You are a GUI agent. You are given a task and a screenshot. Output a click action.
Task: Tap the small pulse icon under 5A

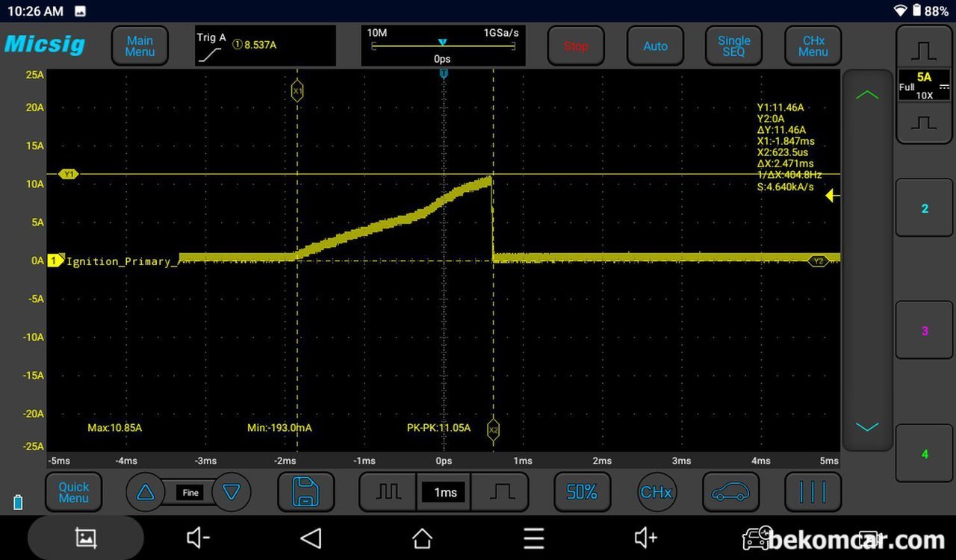[x=924, y=122]
